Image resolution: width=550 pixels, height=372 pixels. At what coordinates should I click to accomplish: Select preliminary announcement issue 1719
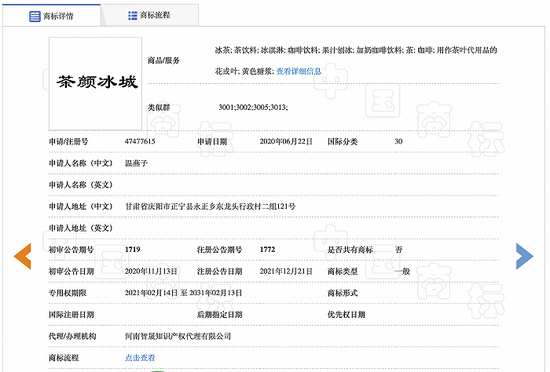click(133, 249)
